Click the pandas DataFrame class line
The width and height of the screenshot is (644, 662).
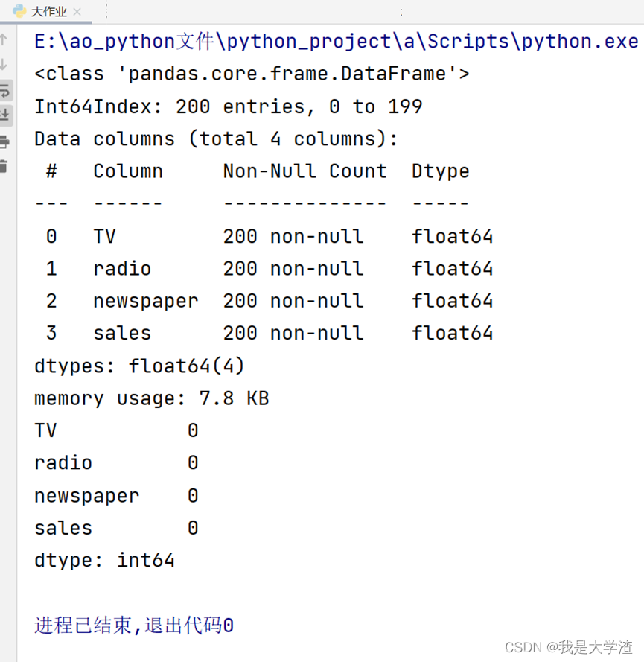(x=252, y=74)
